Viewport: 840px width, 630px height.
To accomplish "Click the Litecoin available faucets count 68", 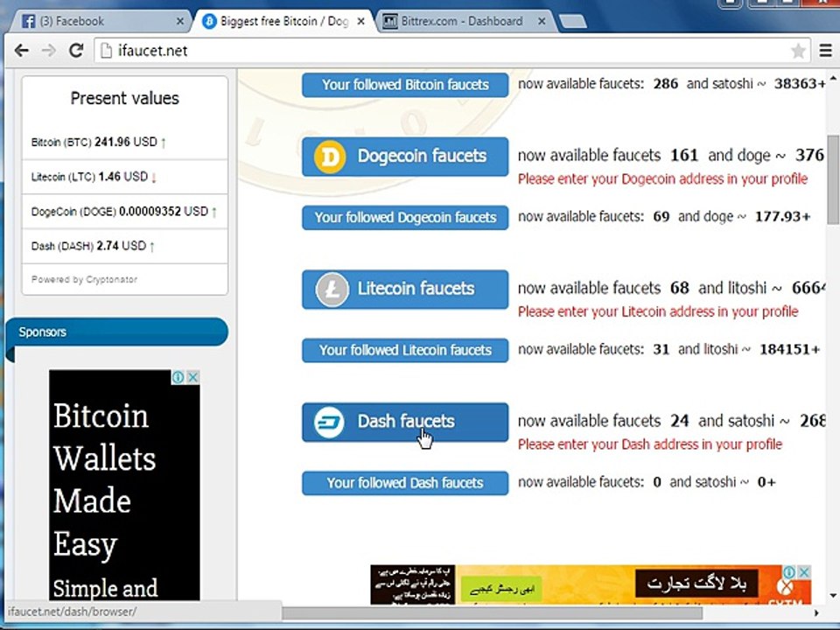I will tap(679, 288).
